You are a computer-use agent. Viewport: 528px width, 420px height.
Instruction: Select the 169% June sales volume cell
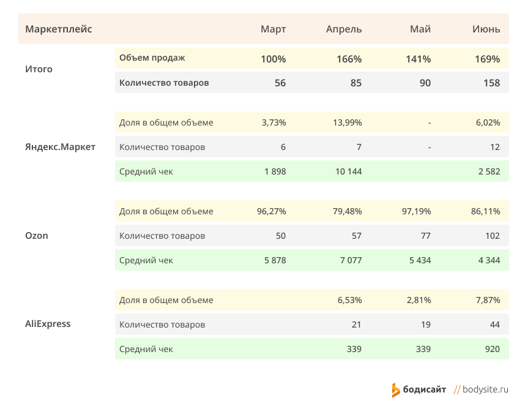tap(487, 59)
